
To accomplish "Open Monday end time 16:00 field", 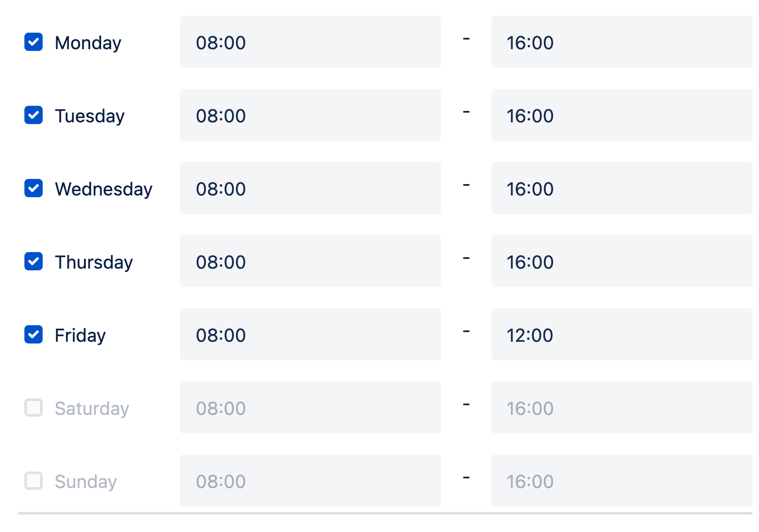I will [x=621, y=42].
